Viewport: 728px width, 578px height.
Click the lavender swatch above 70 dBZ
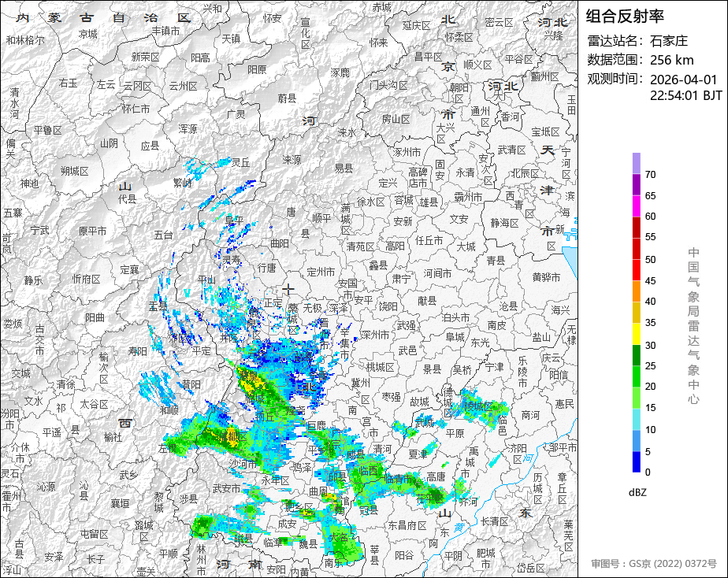point(637,163)
